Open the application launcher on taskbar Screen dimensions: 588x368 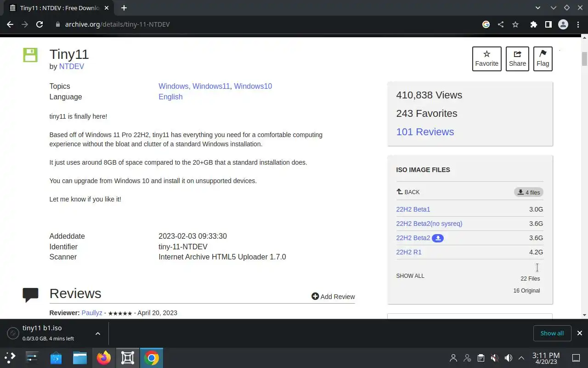pos(10,357)
